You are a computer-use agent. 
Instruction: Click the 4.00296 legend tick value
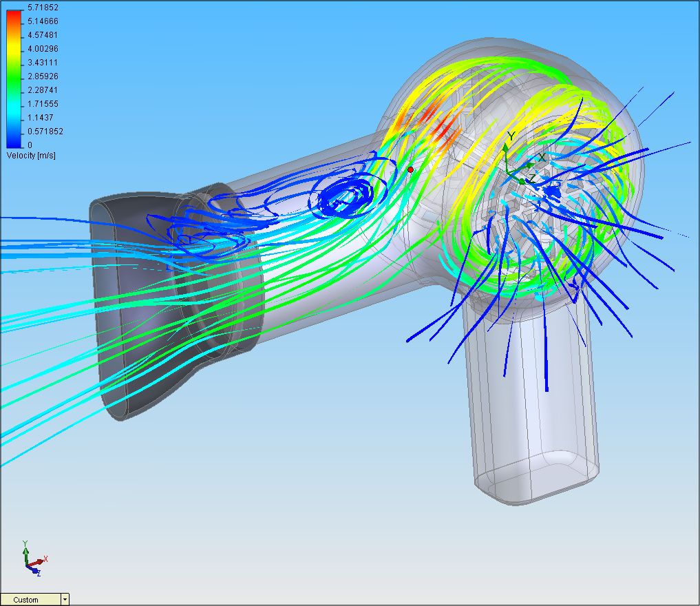click(x=43, y=49)
